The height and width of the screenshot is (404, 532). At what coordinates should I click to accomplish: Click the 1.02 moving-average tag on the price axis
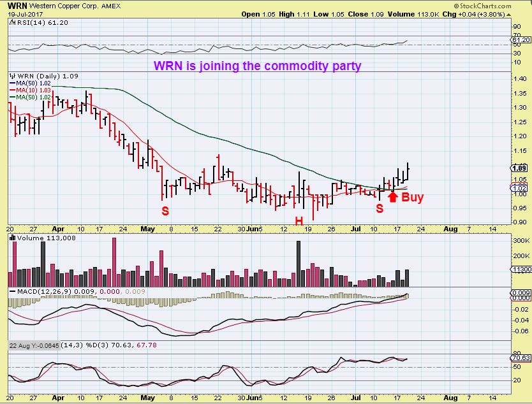pyautogui.click(x=520, y=188)
